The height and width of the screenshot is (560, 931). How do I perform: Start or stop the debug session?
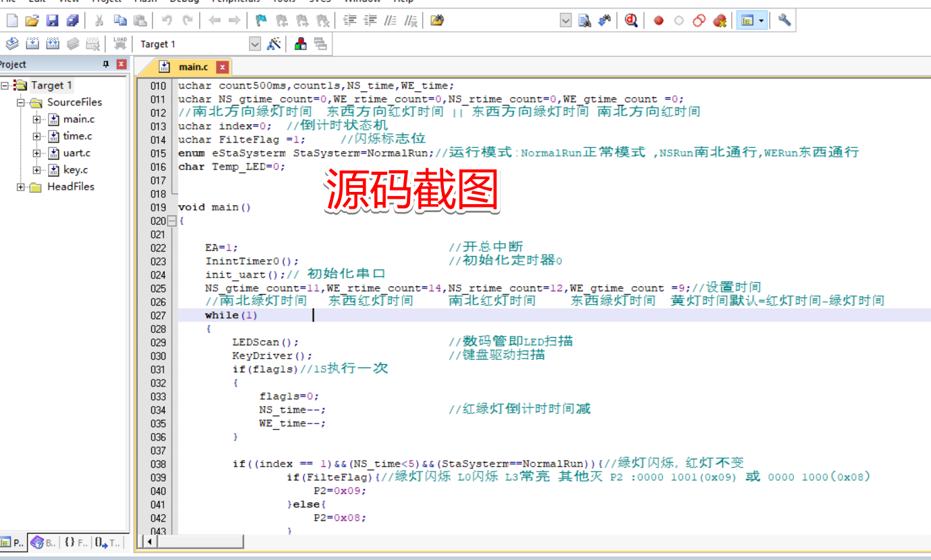[632, 21]
